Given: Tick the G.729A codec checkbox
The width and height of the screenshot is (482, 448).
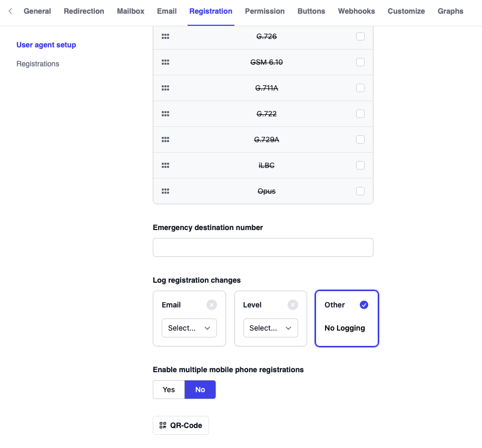Looking at the screenshot, I should (360, 140).
